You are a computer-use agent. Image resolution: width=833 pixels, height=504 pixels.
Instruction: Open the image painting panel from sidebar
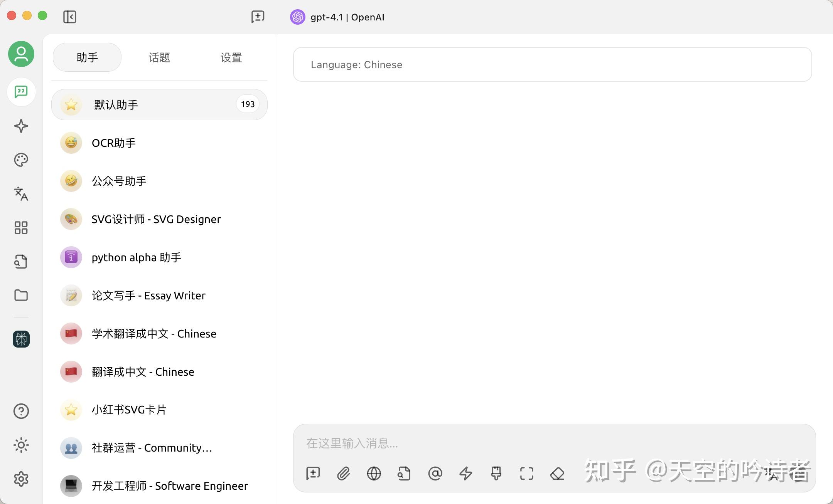click(x=21, y=160)
